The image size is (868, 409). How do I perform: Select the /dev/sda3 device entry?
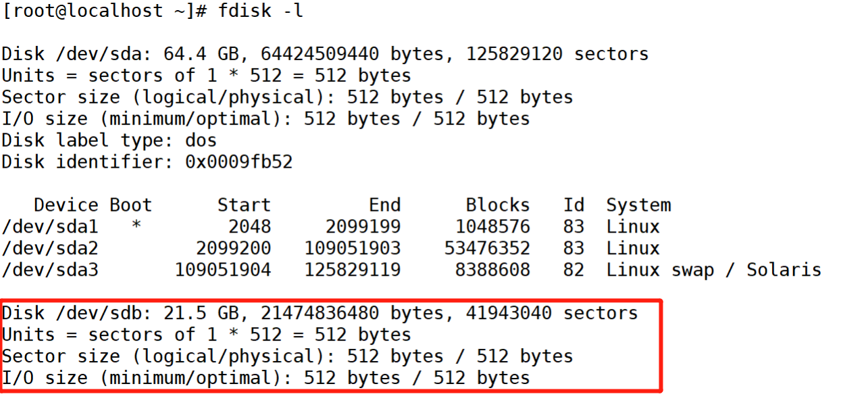coord(49,270)
